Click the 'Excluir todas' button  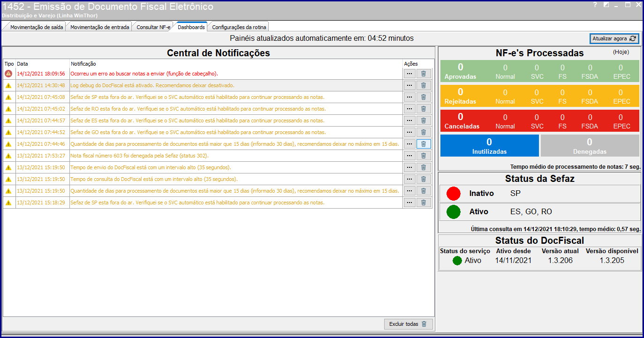(408, 324)
